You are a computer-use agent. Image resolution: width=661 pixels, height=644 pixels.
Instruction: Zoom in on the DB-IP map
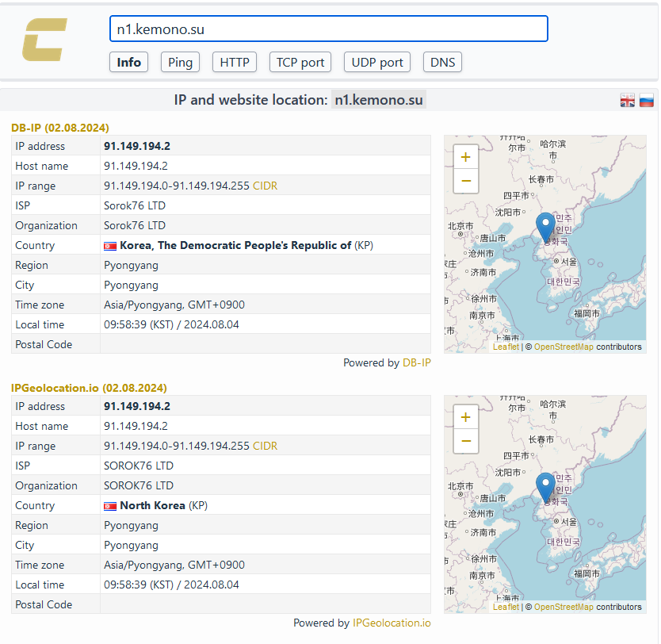tap(465, 157)
